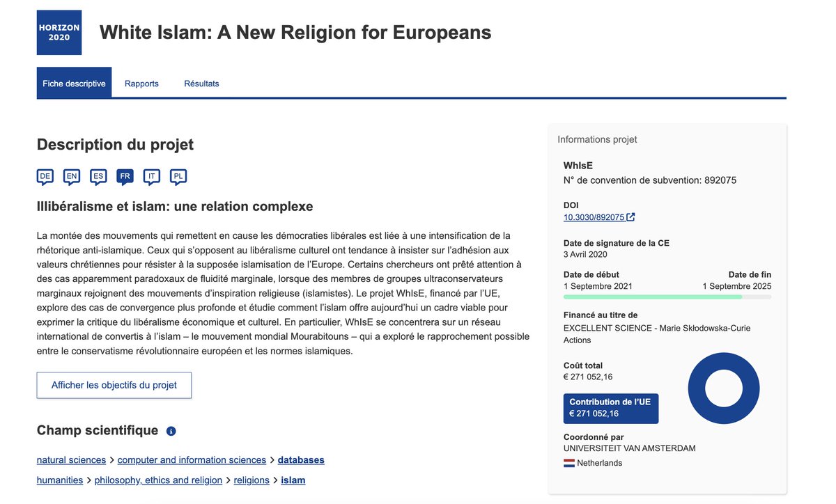
Task: Select the FR language bubble
Action: [125, 177]
